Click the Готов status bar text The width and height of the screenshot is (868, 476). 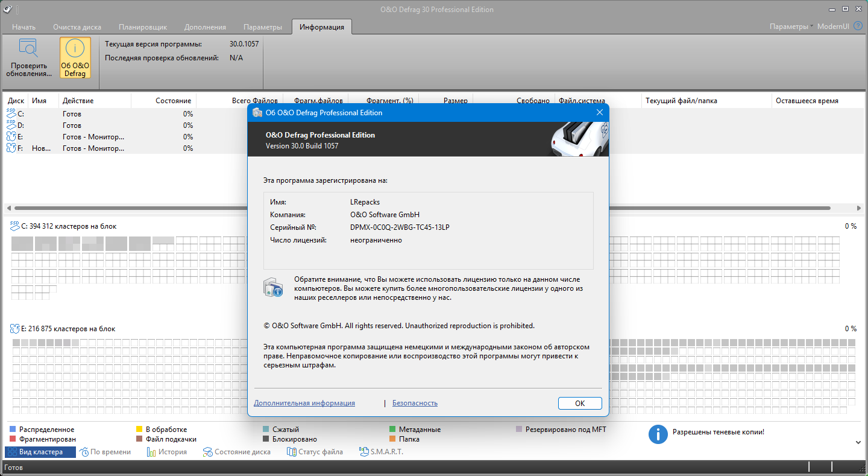13,468
